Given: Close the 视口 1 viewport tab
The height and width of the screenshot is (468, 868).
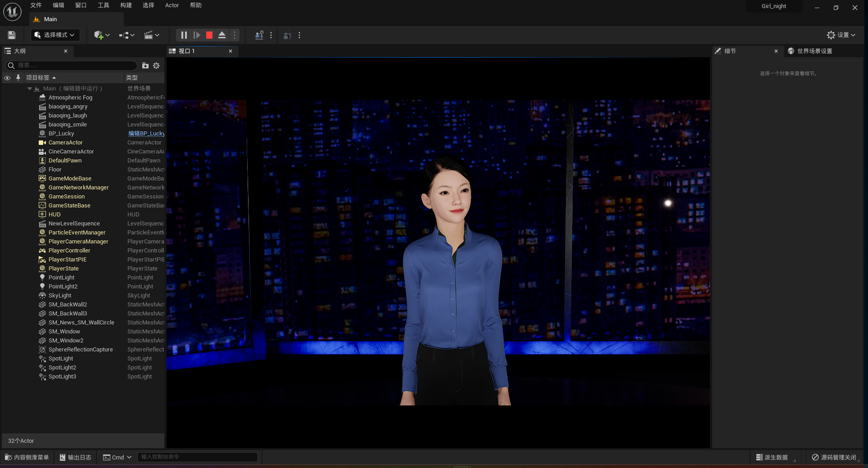Looking at the screenshot, I should 231,51.
